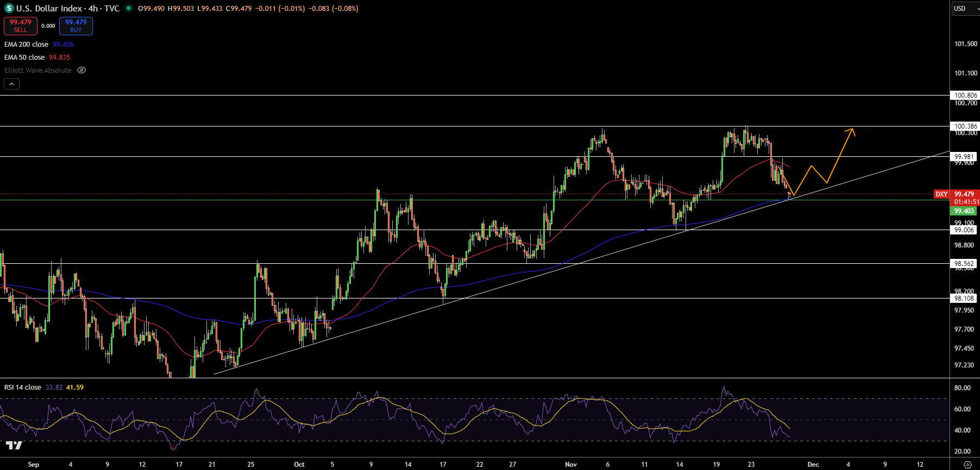Click the green 99.403 price label

click(964, 211)
